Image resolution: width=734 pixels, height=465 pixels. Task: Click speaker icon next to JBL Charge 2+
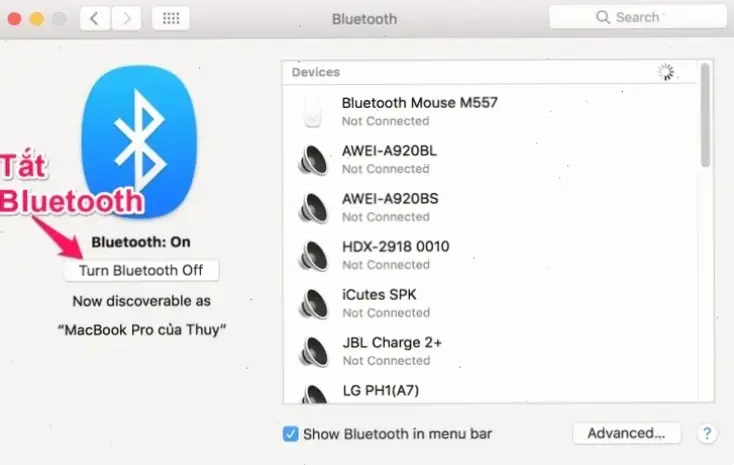coord(313,352)
